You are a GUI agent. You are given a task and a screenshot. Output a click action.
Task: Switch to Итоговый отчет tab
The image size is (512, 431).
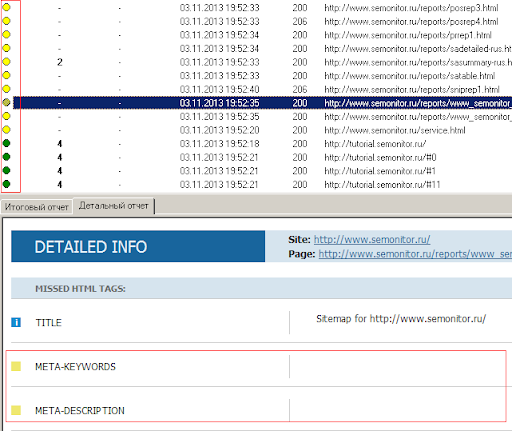tap(37, 207)
